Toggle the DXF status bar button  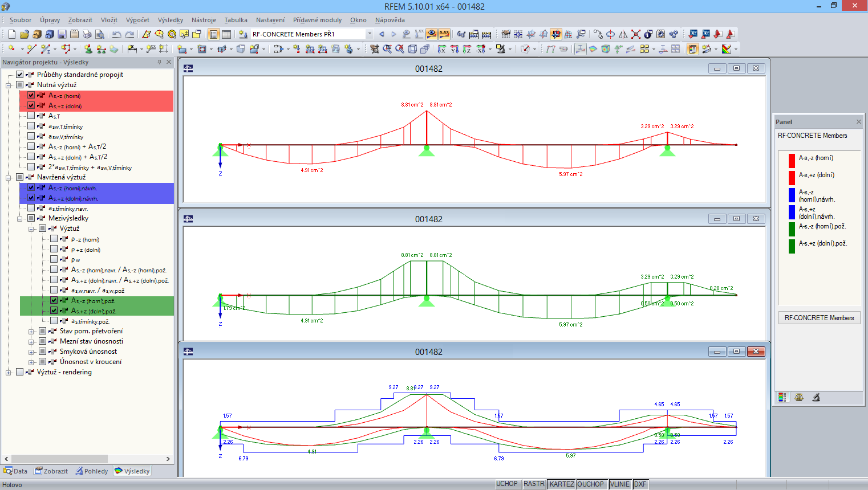[640, 484]
